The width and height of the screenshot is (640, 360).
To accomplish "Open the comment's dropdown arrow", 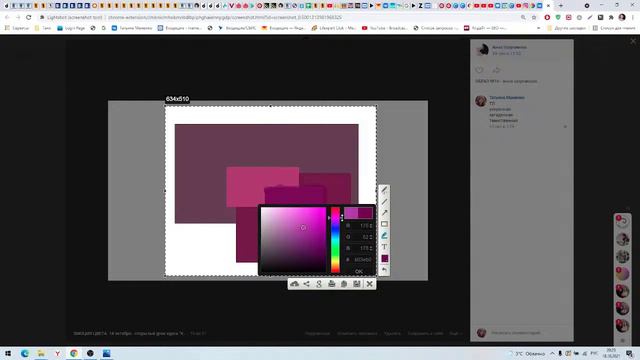I will coord(565,127).
